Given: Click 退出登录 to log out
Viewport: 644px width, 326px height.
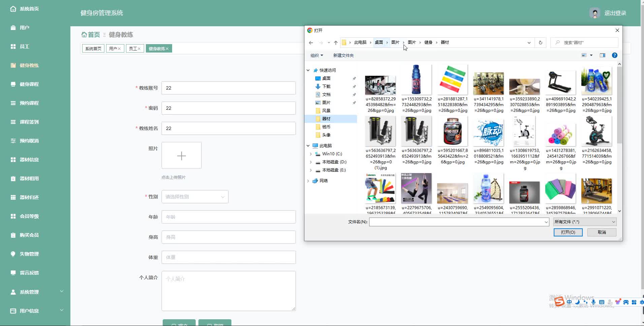Looking at the screenshot, I should tap(615, 13).
